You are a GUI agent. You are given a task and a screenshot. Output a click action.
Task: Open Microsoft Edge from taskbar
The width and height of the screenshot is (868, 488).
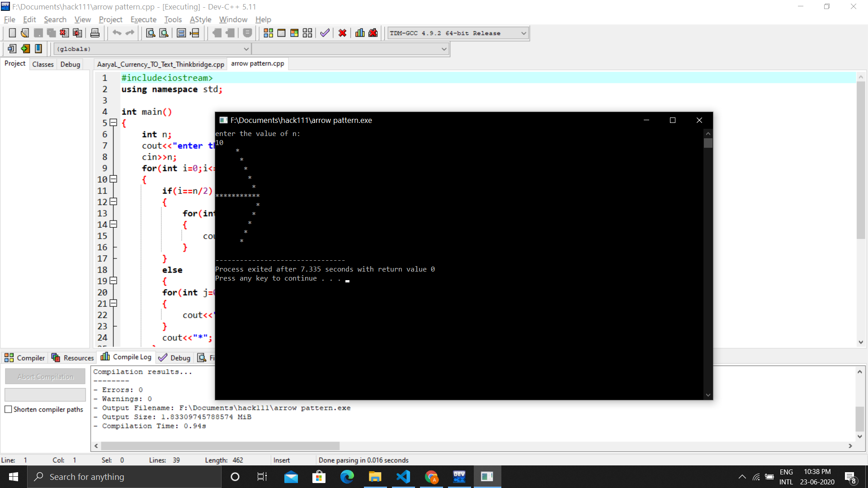coord(347,477)
